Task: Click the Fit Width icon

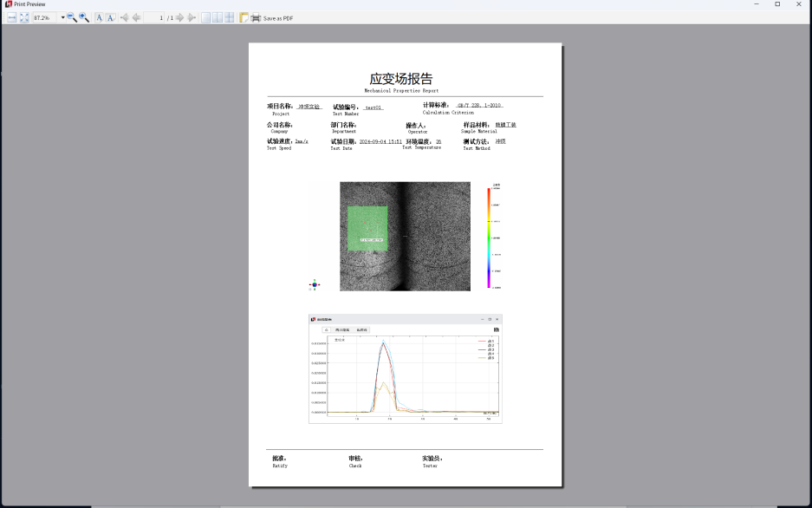Action: [x=12, y=17]
